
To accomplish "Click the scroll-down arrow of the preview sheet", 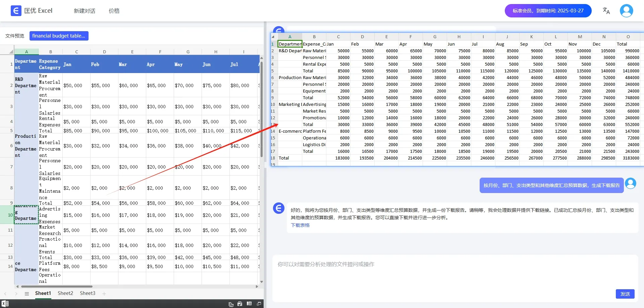I will (262, 282).
